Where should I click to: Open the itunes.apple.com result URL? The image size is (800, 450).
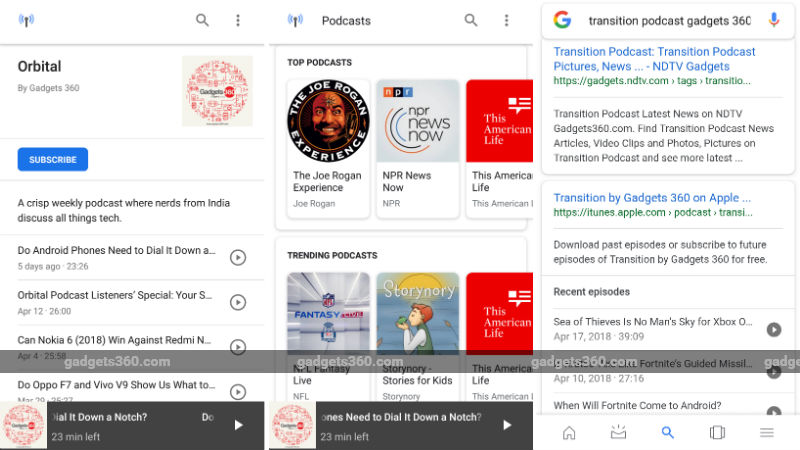pos(653,213)
